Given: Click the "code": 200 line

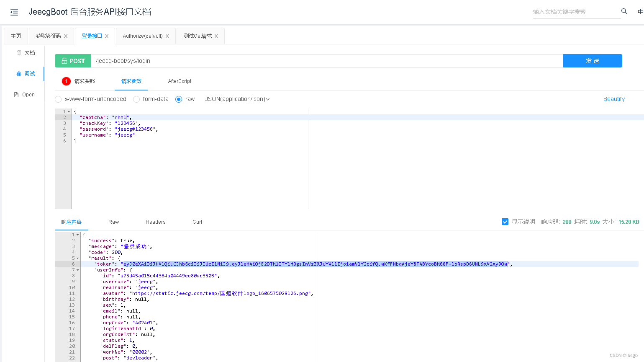Looking at the screenshot, I should coord(105,252).
